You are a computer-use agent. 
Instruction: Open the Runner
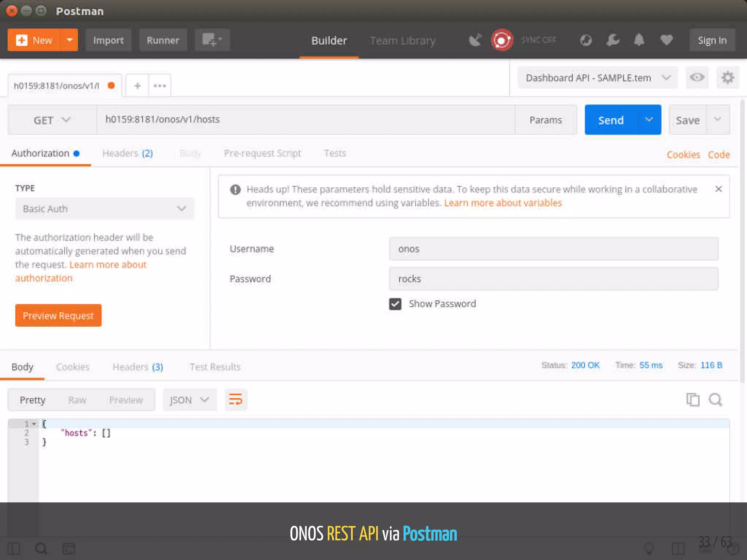(x=163, y=40)
